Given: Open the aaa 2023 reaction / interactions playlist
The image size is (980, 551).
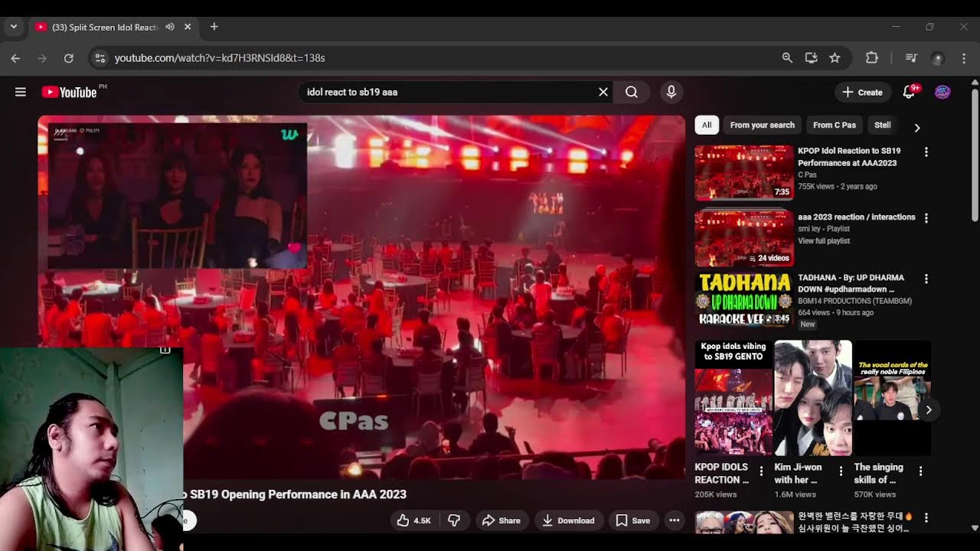Looking at the screenshot, I should 857,217.
